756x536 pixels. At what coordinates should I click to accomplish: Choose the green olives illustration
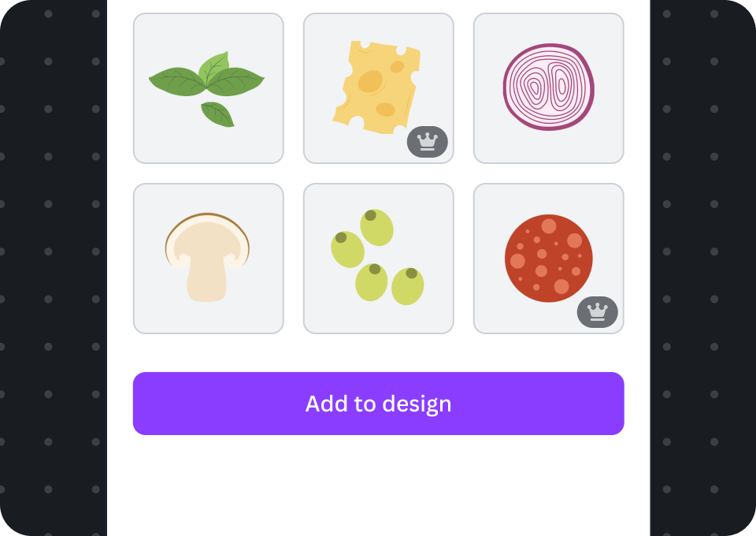pyautogui.click(x=379, y=259)
